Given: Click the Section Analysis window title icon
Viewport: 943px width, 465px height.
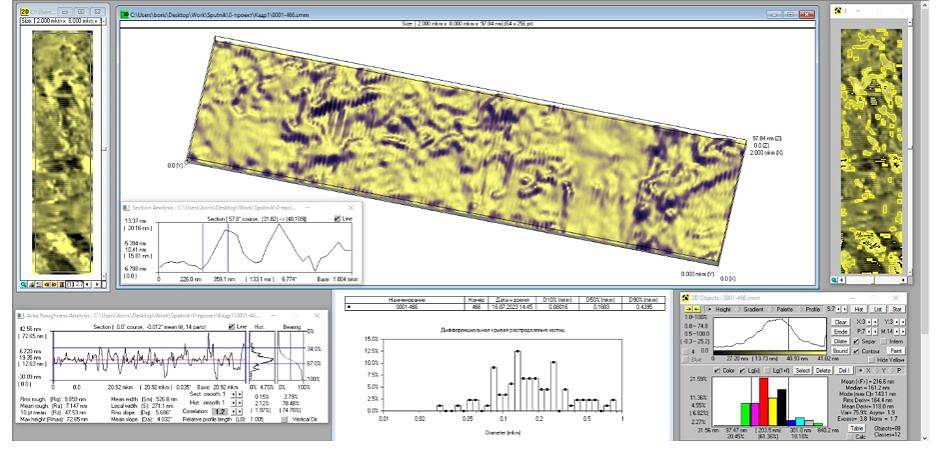Looking at the screenshot, I should coord(127,207).
